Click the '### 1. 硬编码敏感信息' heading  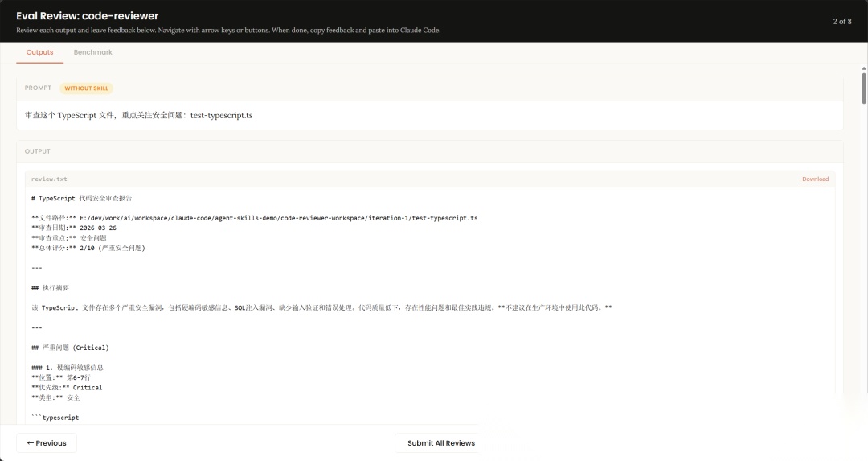(x=68, y=368)
